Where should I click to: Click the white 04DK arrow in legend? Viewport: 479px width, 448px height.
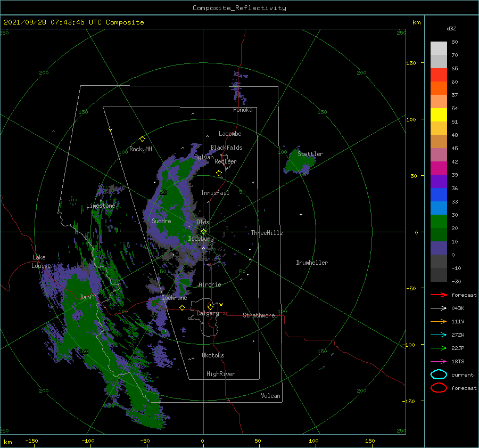pyautogui.click(x=439, y=308)
